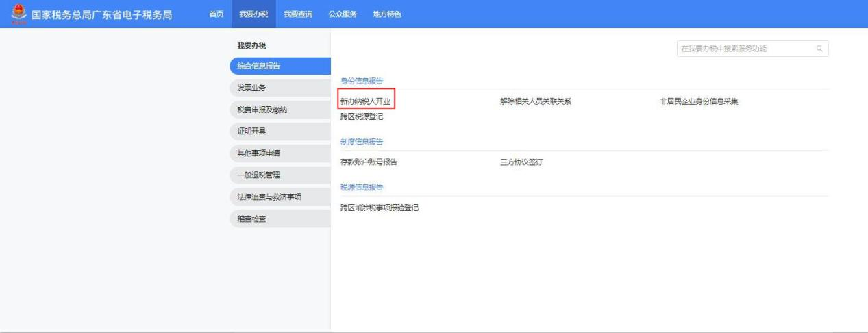
Task: Select the 存款账户账号报告 link
Action: pos(369,162)
